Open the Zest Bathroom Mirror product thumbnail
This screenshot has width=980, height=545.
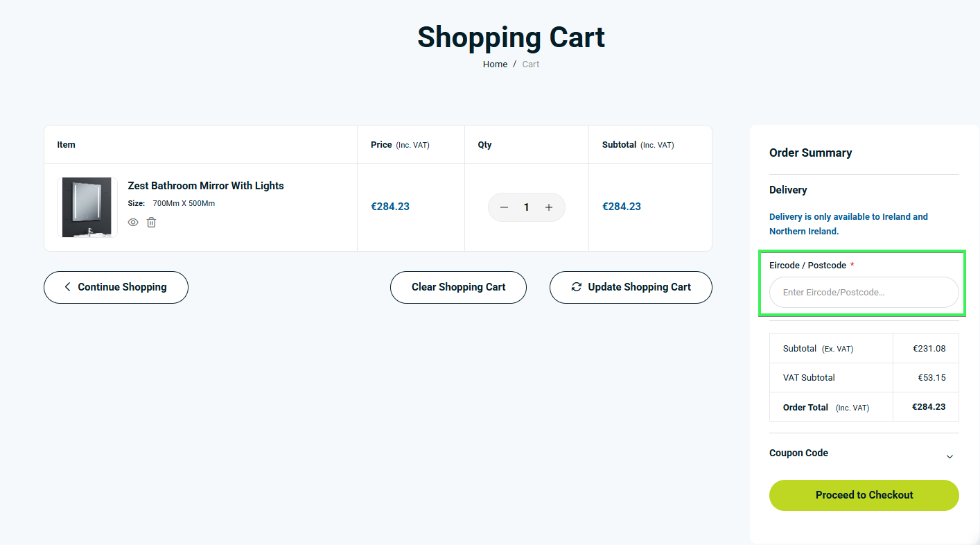87,207
